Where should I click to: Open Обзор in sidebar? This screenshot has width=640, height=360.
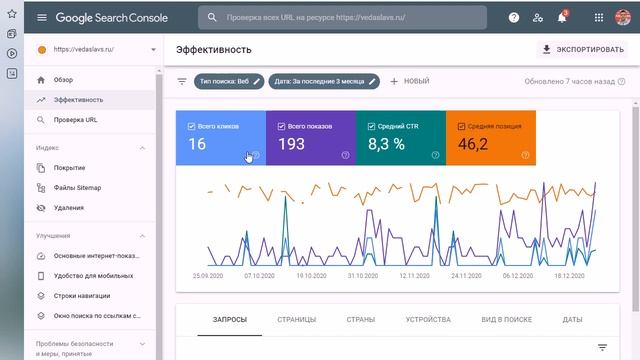90,80
